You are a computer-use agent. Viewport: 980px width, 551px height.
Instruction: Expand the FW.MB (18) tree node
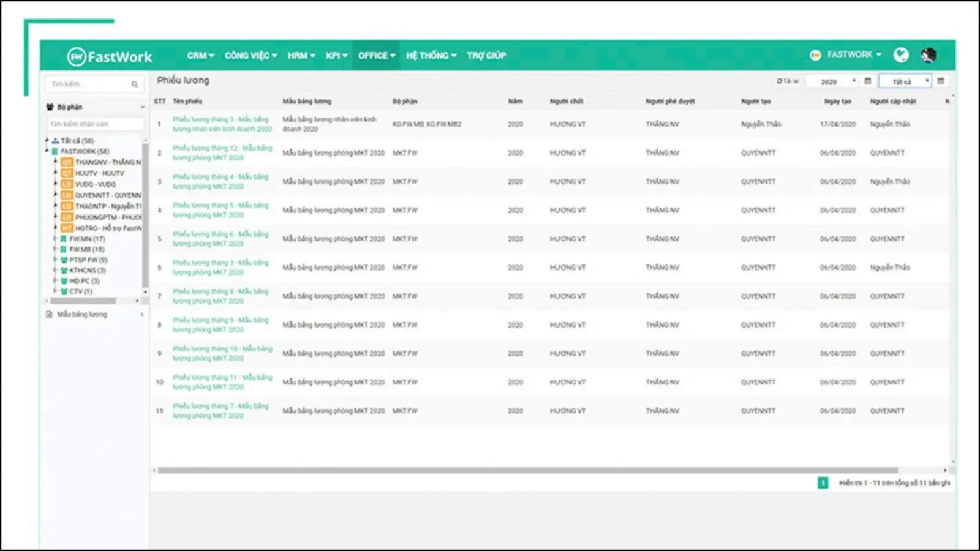[x=55, y=249]
